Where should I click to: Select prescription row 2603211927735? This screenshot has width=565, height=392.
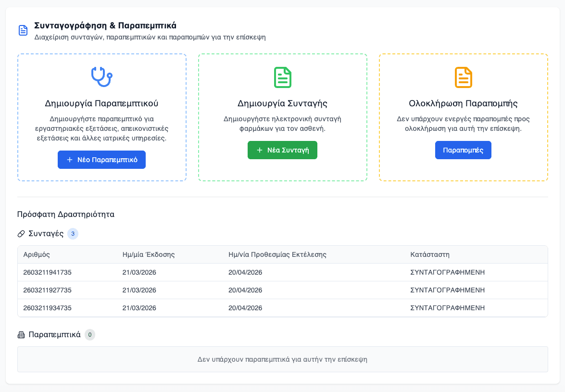(47, 290)
